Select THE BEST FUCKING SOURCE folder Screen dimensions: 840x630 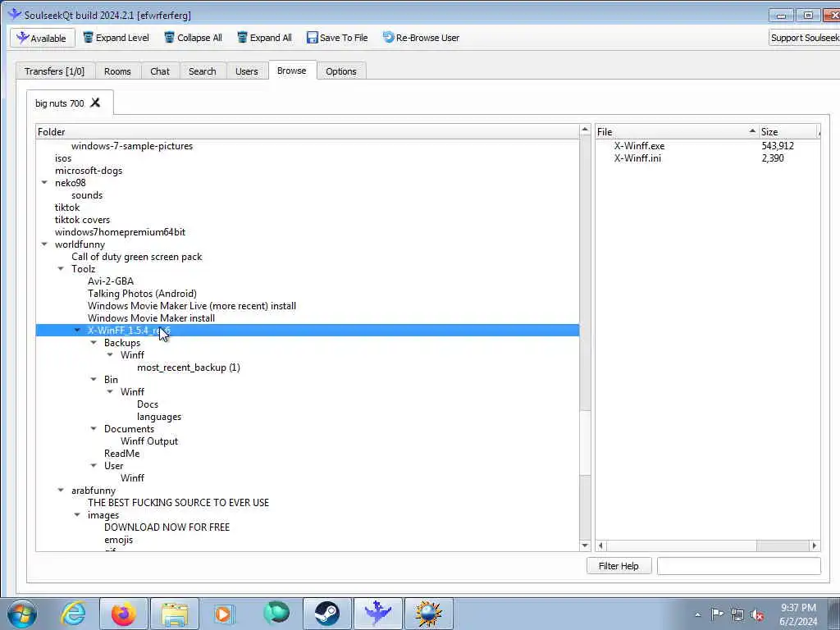click(178, 503)
